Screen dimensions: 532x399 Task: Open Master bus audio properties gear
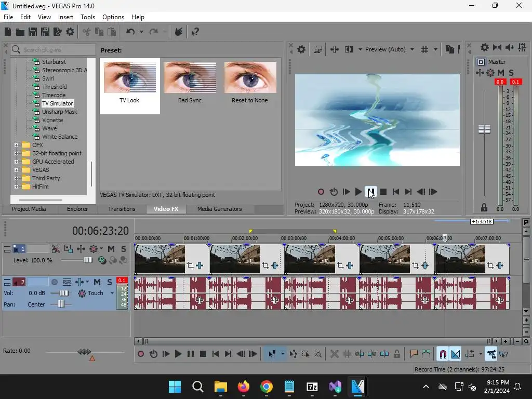click(485, 47)
